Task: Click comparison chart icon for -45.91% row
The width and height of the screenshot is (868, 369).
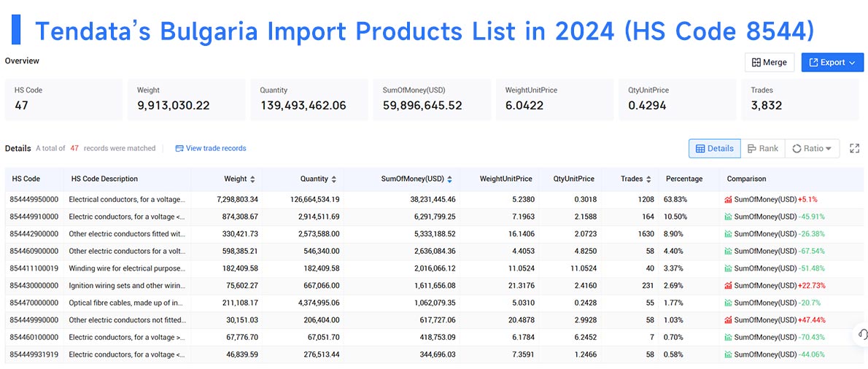Action: 728,217
